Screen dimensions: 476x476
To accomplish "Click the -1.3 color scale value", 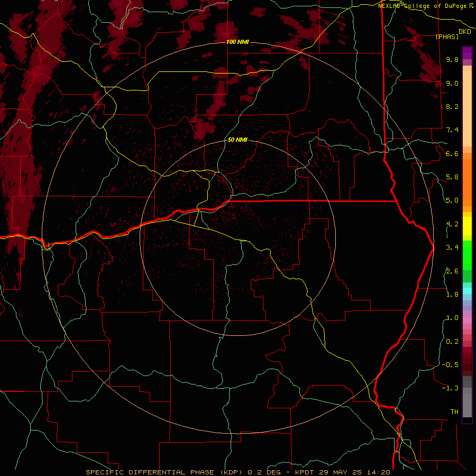I will pyautogui.click(x=450, y=388).
